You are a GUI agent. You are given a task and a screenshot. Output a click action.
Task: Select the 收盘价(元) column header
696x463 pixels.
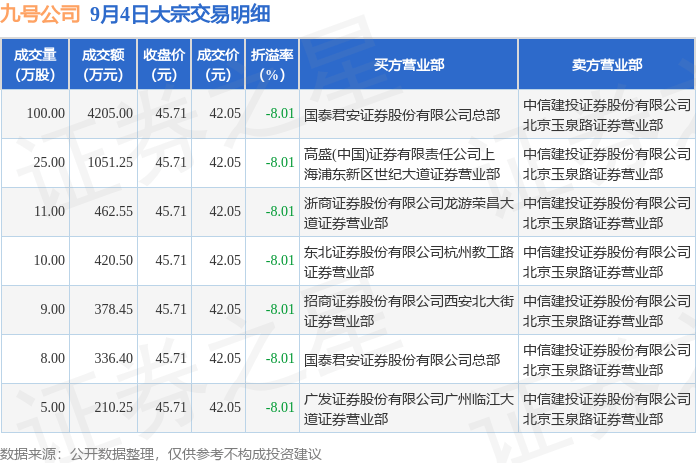click(164, 64)
